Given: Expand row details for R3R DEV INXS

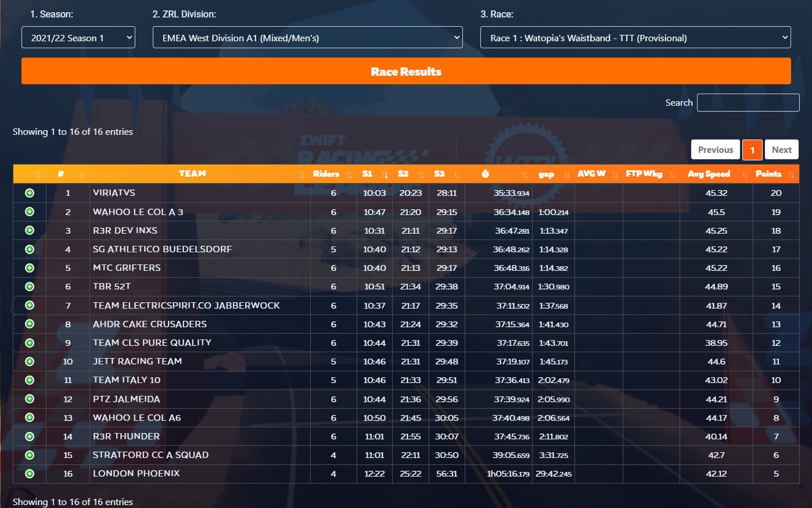Looking at the screenshot, I should [x=30, y=230].
